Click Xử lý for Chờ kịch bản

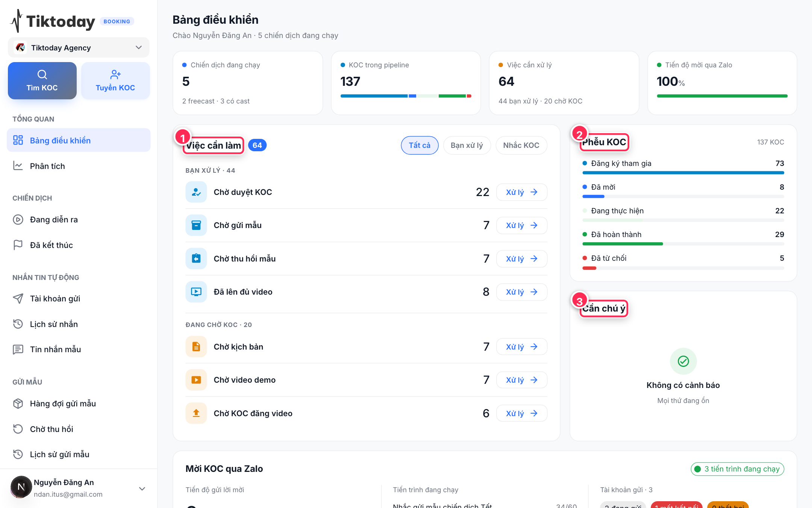(522, 347)
